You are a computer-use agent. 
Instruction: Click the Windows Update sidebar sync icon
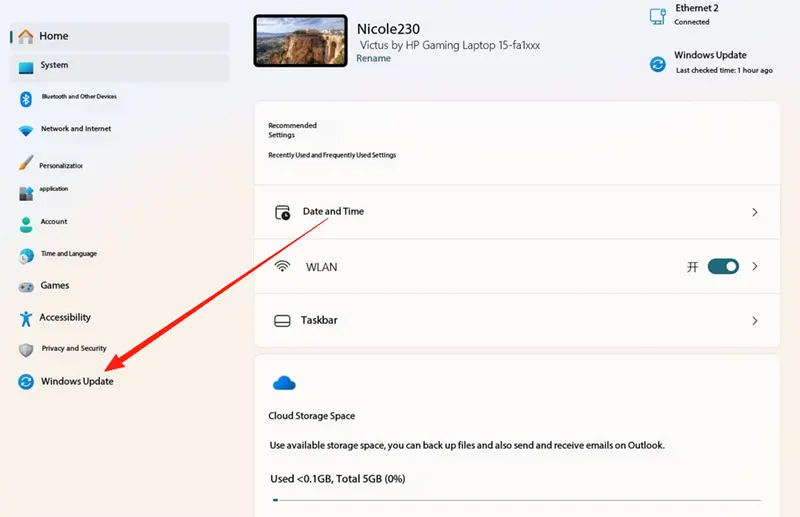(x=26, y=381)
